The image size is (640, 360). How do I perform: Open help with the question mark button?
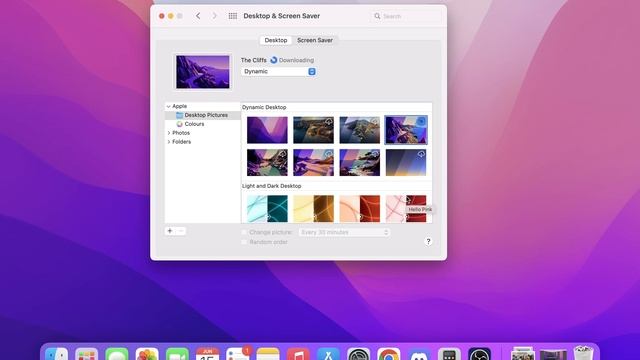click(x=428, y=242)
